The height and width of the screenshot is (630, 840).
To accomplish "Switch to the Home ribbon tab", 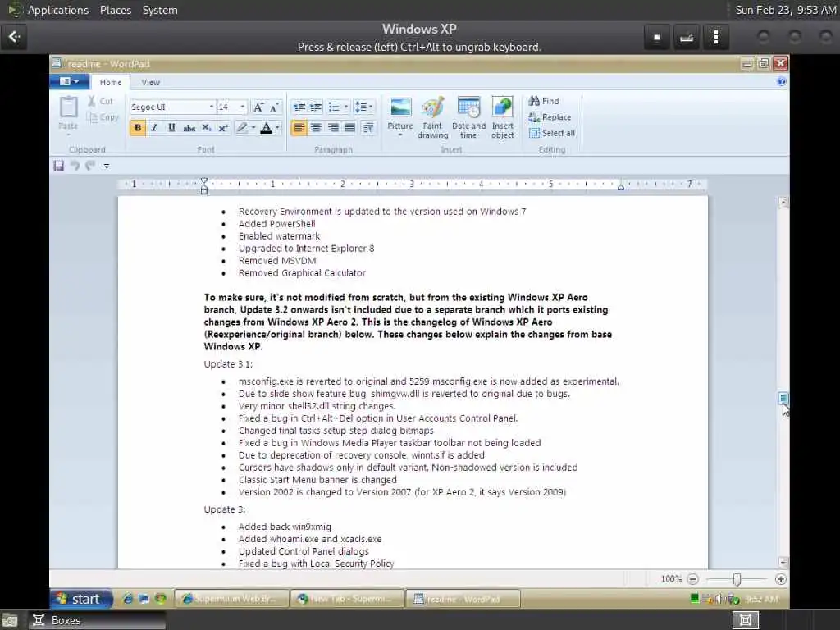I will point(111,82).
